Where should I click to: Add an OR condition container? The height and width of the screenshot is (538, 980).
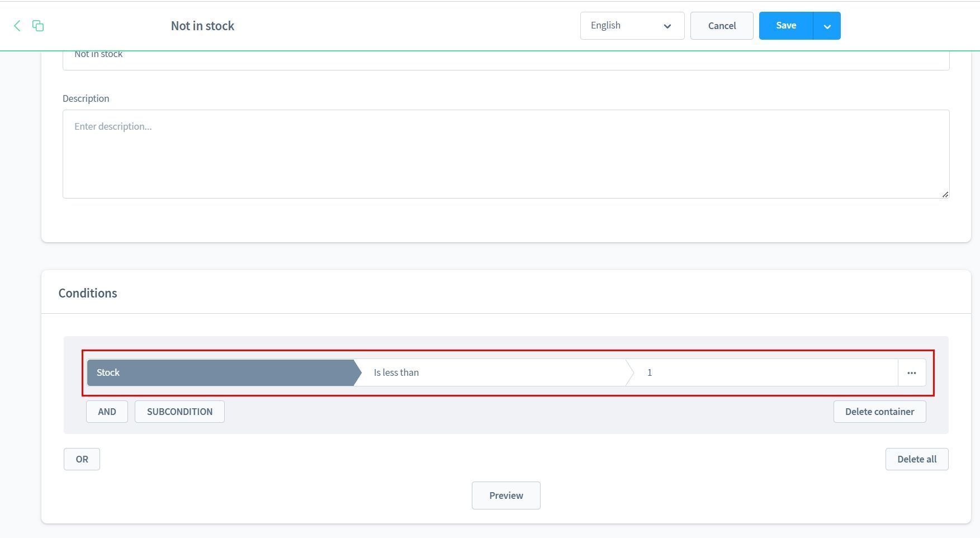click(x=82, y=459)
